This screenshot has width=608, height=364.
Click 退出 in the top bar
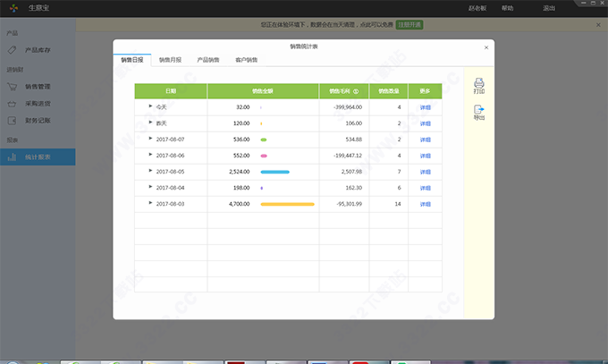[x=549, y=8]
